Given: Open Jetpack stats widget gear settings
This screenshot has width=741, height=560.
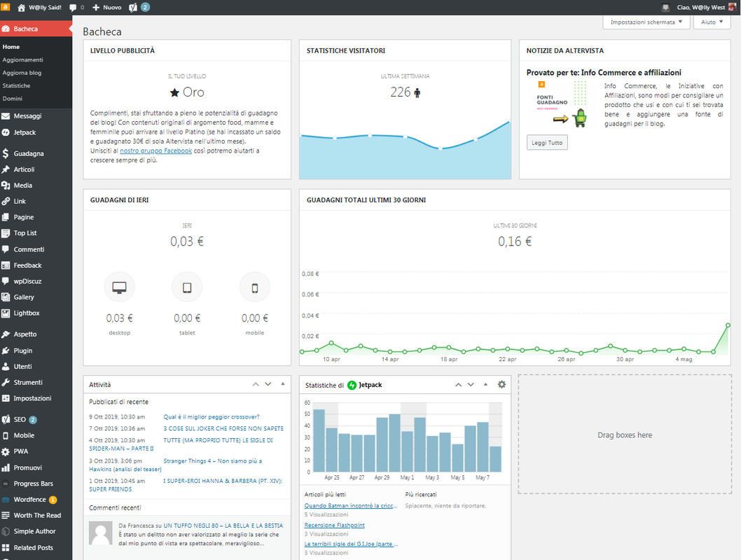Looking at the screenshot, I should coord(501,384).
